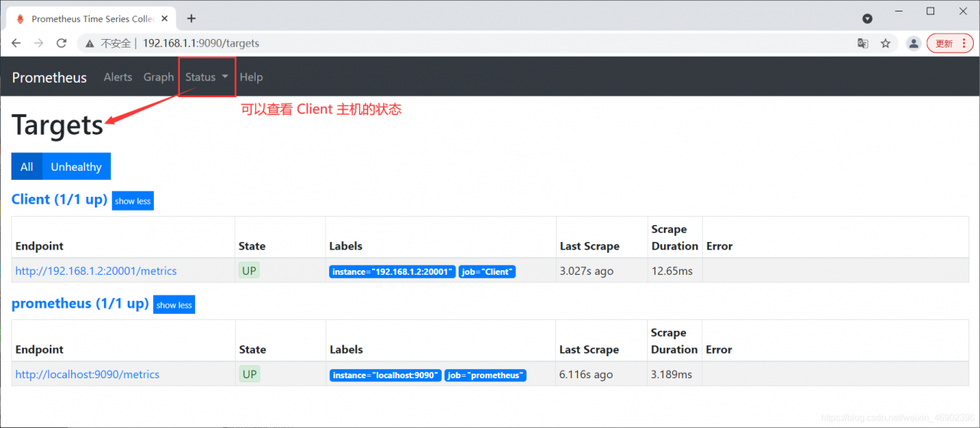Collapse Client targets with show less
The height and width of the screenshot is (428, 980).
point(132,201)
